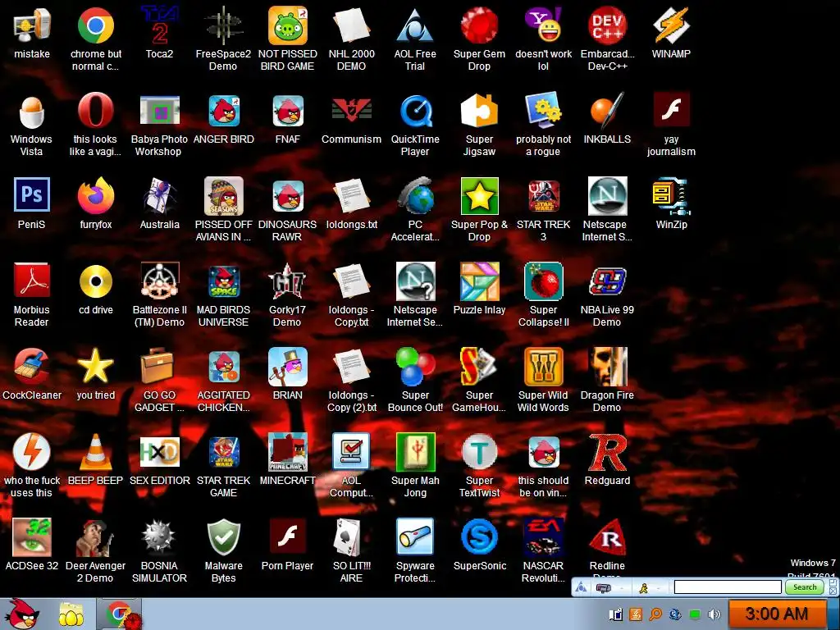Image resolution: width=840 pixels, height=630 pixels.
Task: Launch Super Pop & Drop star icon
Action: coord(479,196)
